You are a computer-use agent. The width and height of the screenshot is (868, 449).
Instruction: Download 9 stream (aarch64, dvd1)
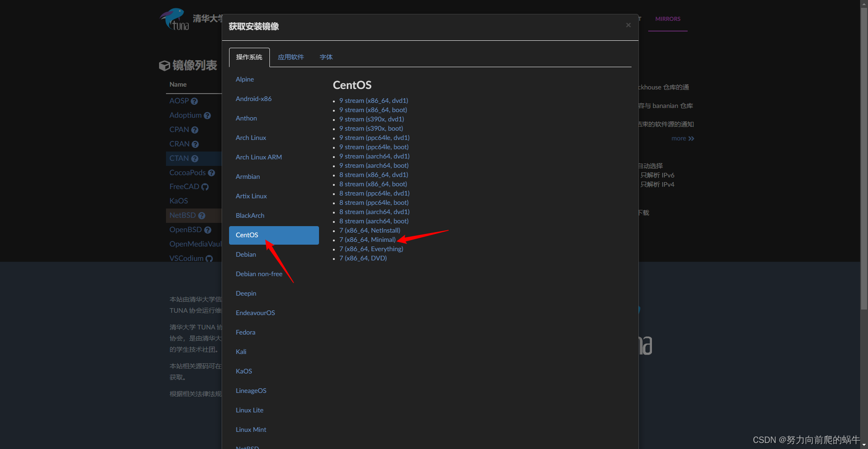(x=375, y=156)
